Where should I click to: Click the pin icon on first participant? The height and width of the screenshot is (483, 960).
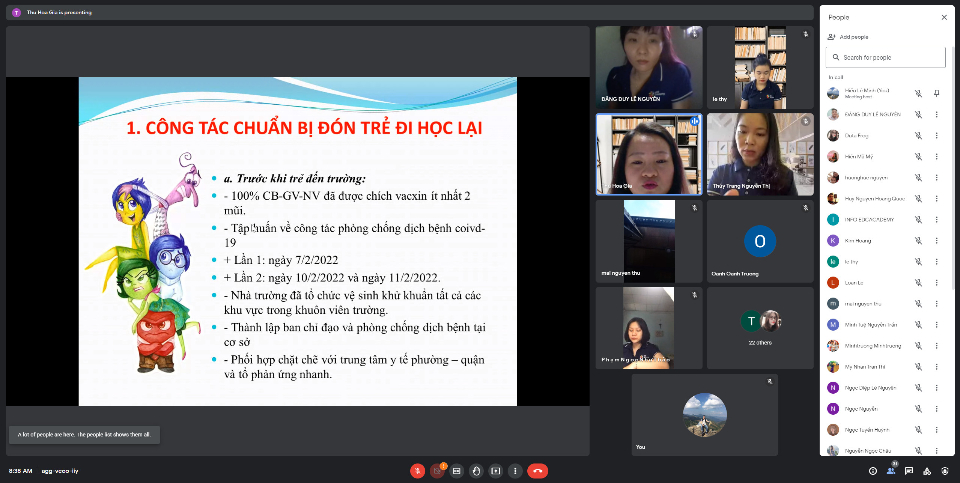coord(937,93)
